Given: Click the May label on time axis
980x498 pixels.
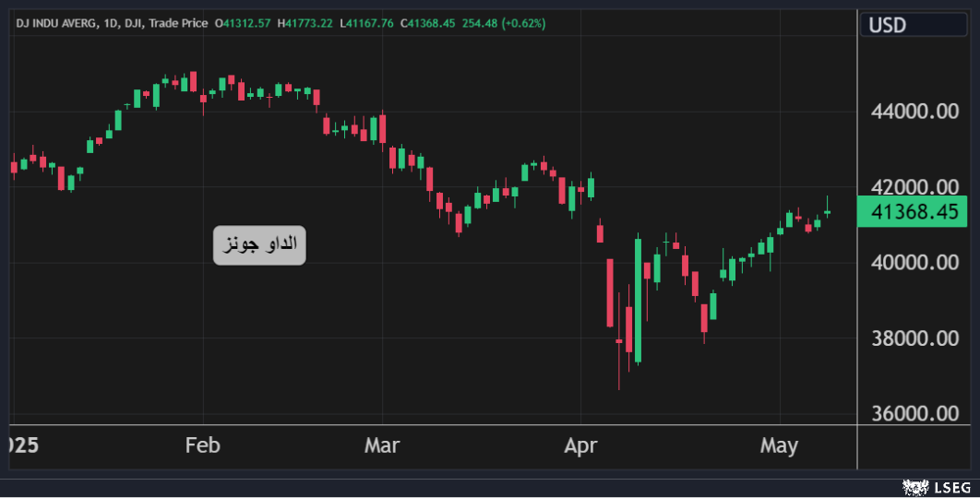Looking at the screenshot, I should pos(778,446).
